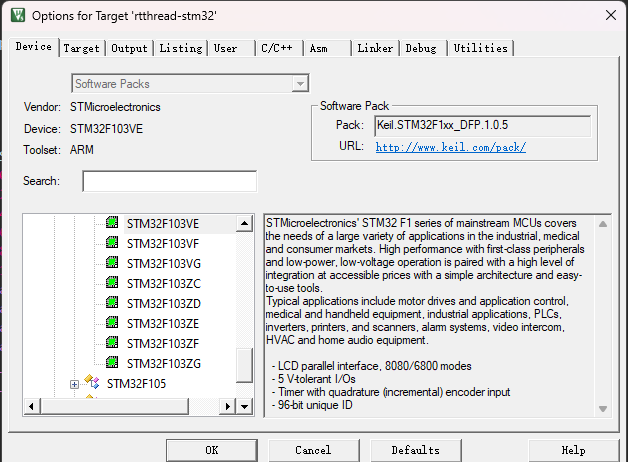Switch to the Linker tab
628x462 pixels.
click(375, 48)
